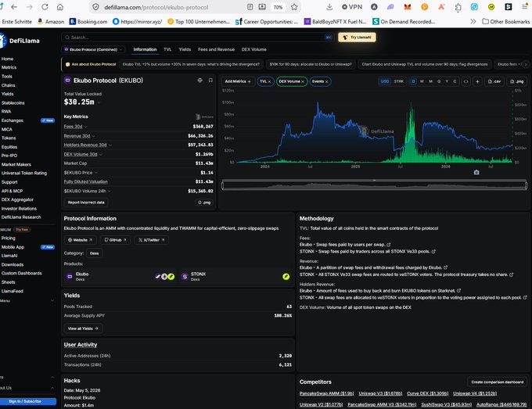
Task: Set chart interval to M monthly
Action: point(430,81)
